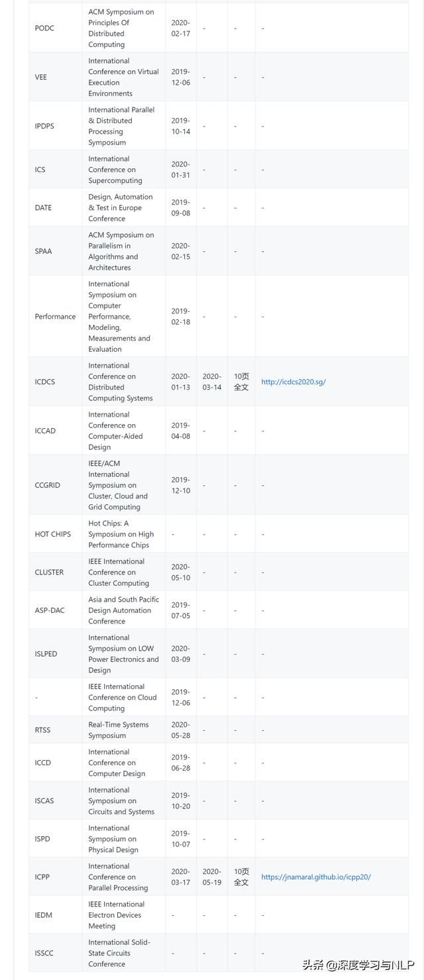Click ICDCS notification date 2020-03-14
This screenshot has width=424, height=980.
point(212,382)
